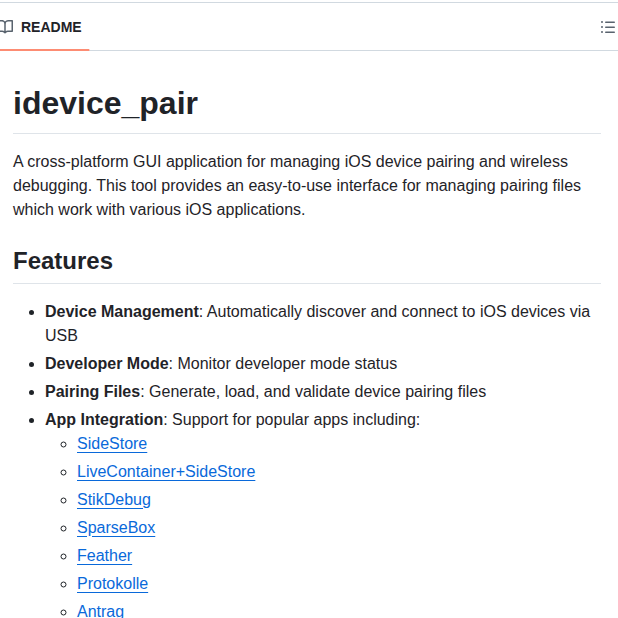618x618 pixels.
Task: Open the SideStore link
Action: point(112,444)
